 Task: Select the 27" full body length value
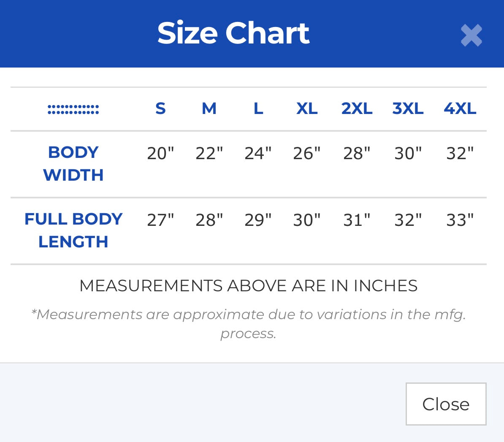coord(160,220)
